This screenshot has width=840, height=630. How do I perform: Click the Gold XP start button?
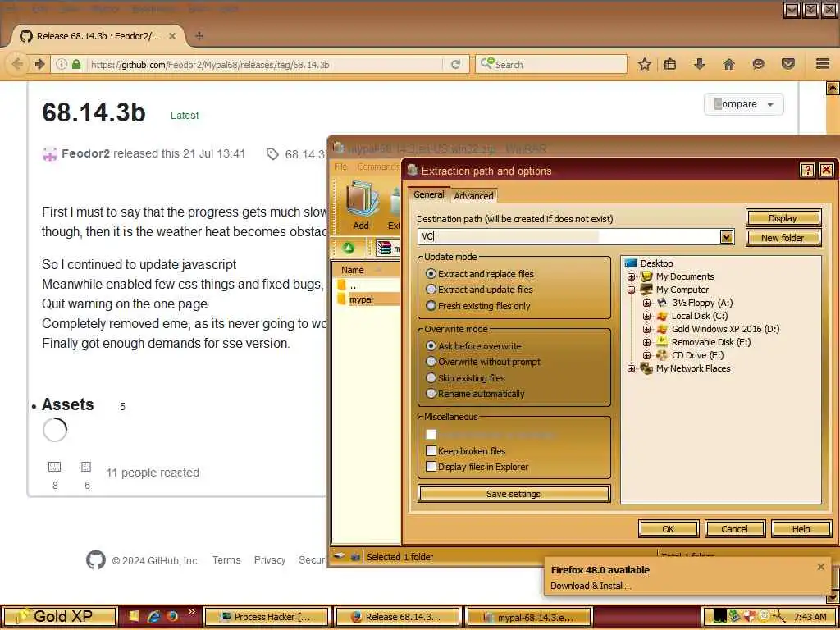tap(58, 617)
